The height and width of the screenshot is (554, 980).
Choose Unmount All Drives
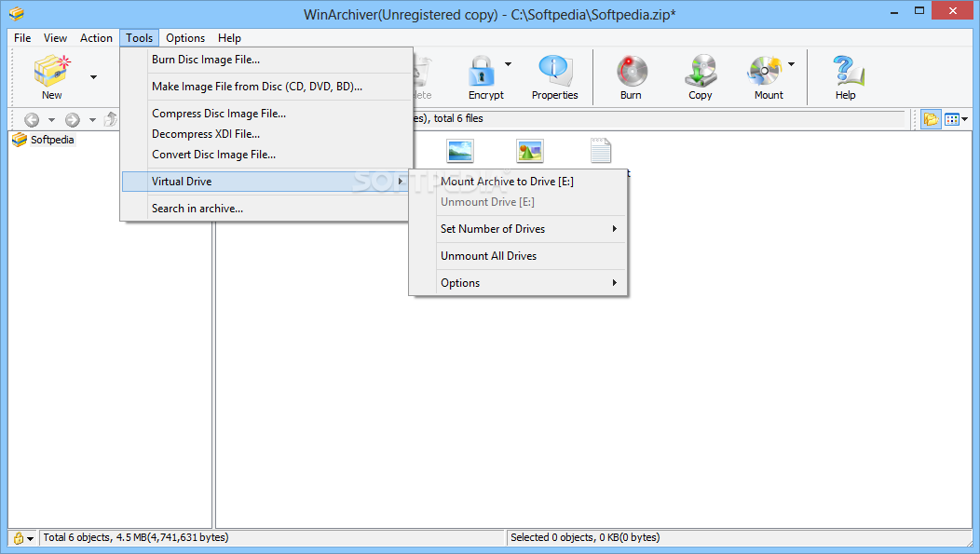click(518, 255)
